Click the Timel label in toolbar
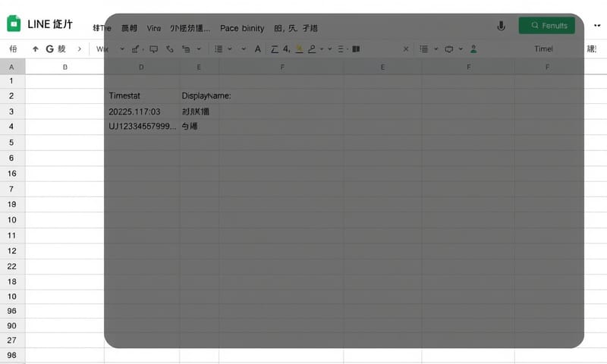The image size is (607, 364). click(x=543, y=49)
